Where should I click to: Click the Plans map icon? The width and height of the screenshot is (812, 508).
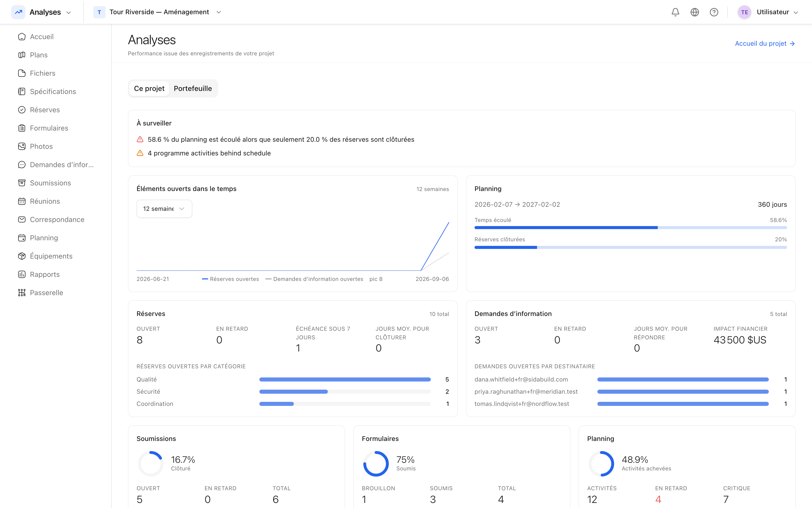click(x=22, y=55)
